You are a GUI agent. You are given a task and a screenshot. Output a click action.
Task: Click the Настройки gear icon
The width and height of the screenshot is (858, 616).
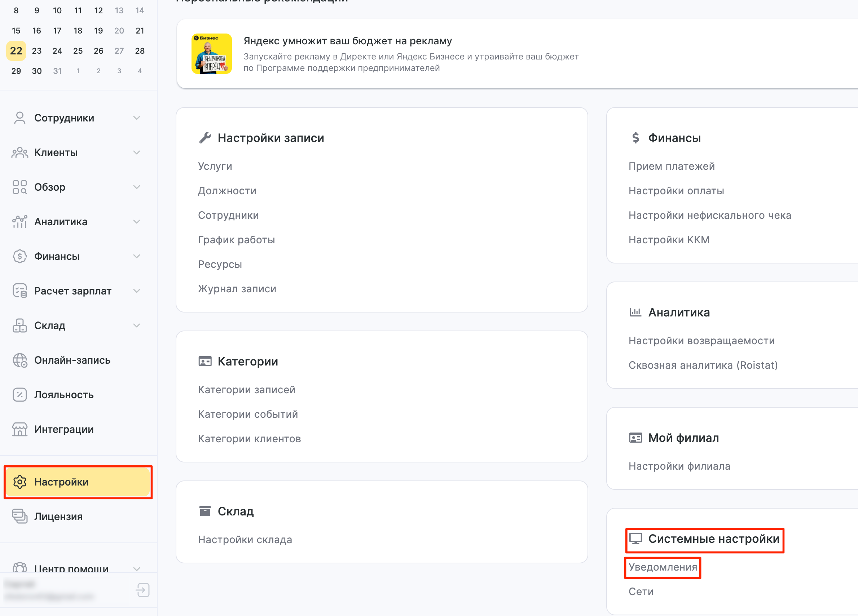pyautogui.click(x=20, y=482)
